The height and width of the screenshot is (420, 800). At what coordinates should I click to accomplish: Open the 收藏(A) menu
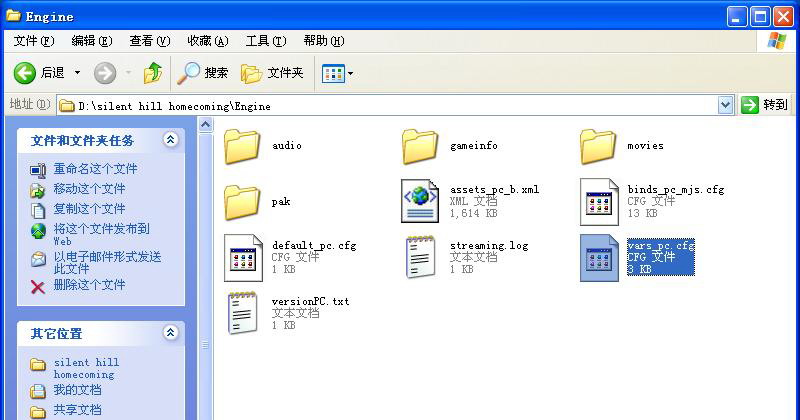tap(208, 41)
